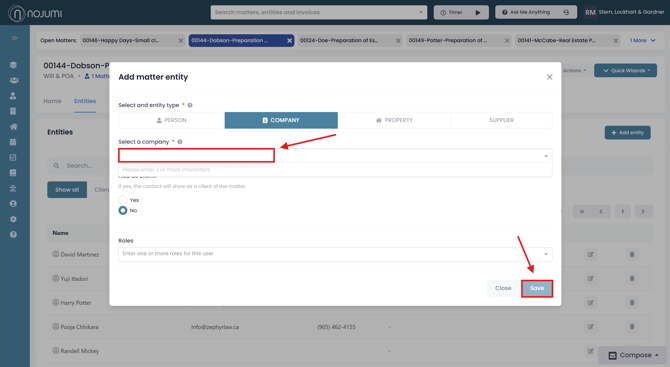Click the nojumi logo
The height and width of the screenshot is (367, 670).
[35, 13]
